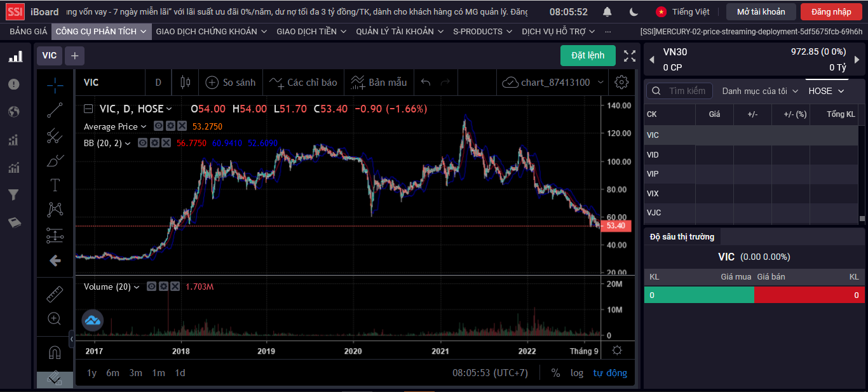Click the Tìm kiếm search field
The height and width of the screenshot is (392, 868).
pyautogui.click(x=680, y=91)
